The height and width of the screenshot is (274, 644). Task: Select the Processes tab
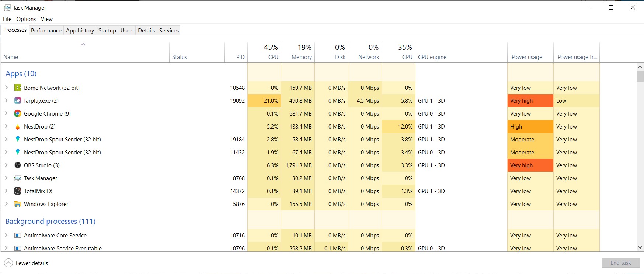pos(15,30)
